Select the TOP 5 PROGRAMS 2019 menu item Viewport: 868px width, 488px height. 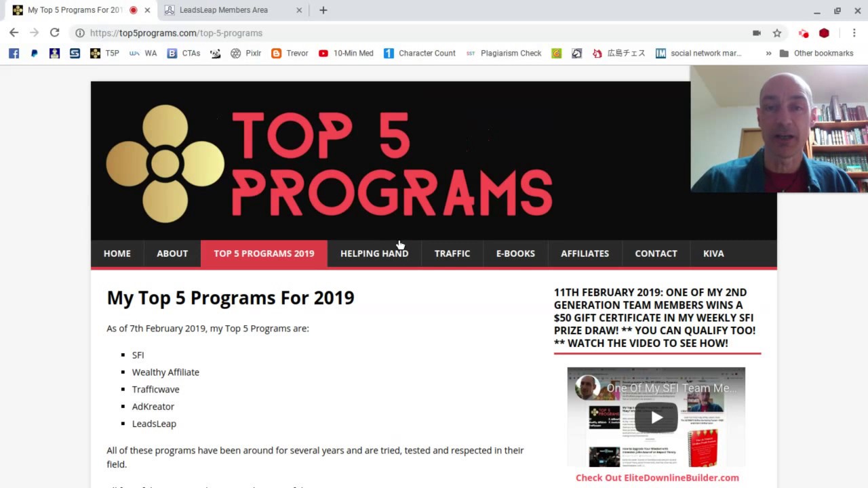click(264, 253)
